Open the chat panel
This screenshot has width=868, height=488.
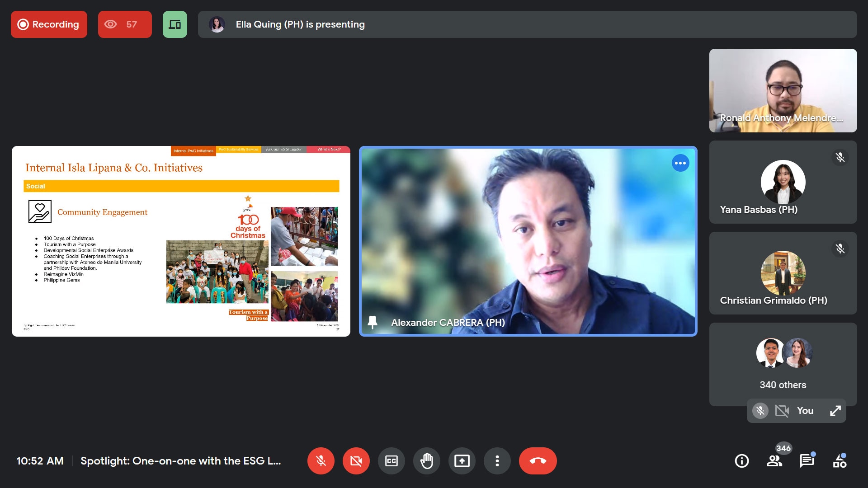click(807, 461)
